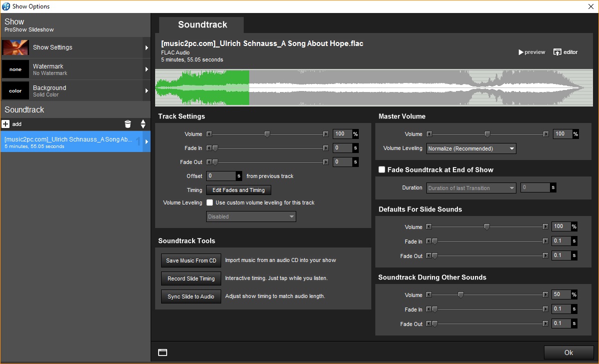Screen dimensions: 599x364
Task: Delete selected track with trash icon
Action: 128,124
